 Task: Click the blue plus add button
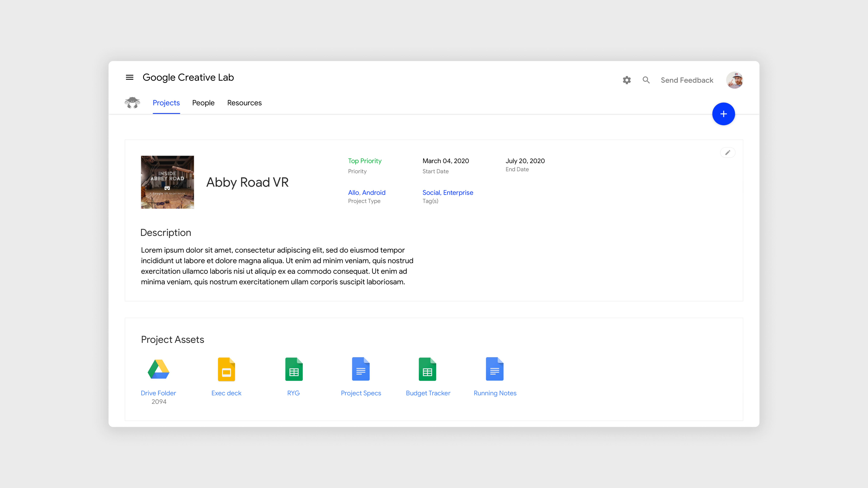(x=723, y=114)
